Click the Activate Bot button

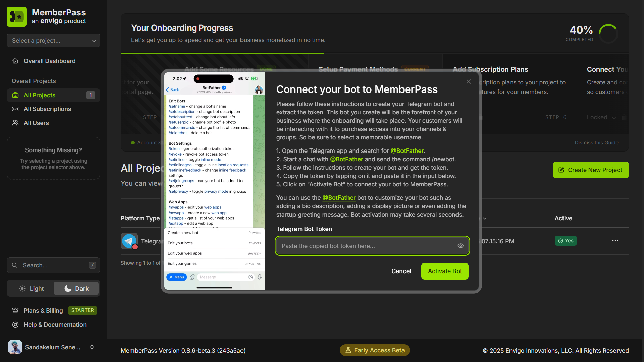444,271
